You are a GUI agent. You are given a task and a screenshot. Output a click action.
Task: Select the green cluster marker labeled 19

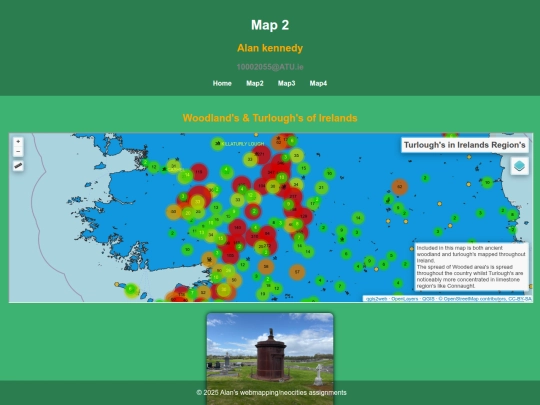[x=263, y=294]
